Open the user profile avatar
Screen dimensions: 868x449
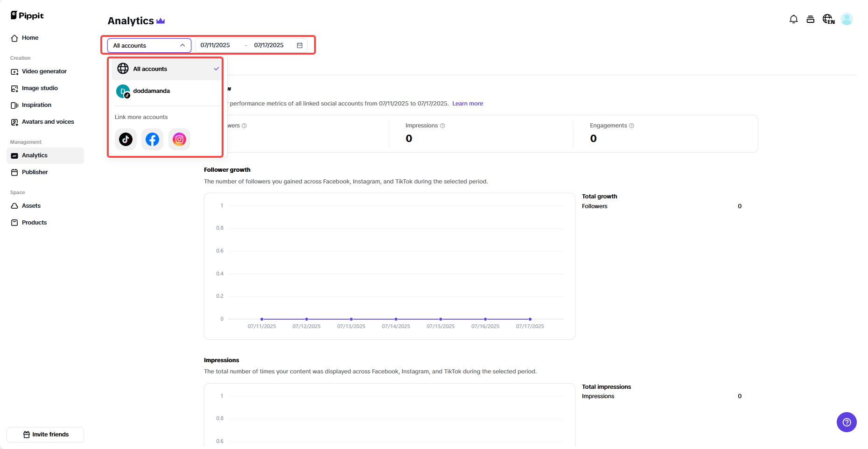point(847,19)
